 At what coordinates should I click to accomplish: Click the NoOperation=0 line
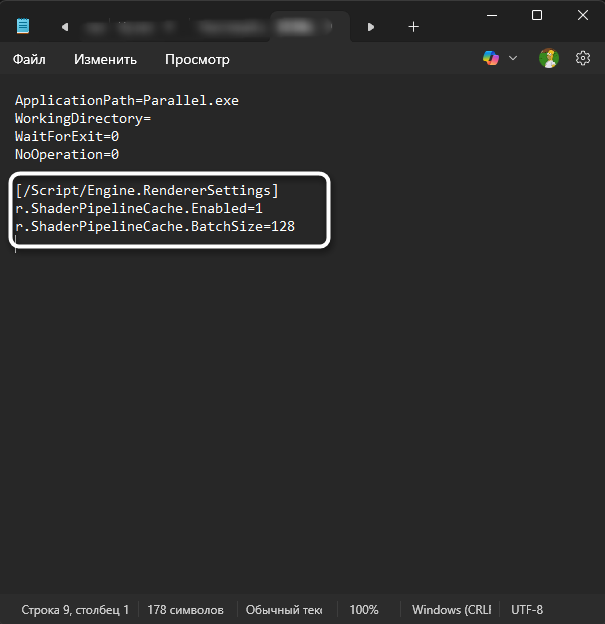click(67, 154)
